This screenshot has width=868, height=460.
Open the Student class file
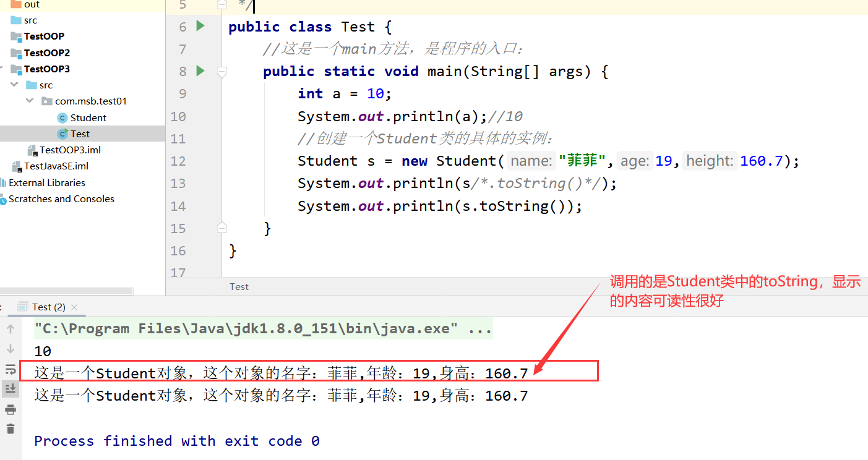point(88,117)
